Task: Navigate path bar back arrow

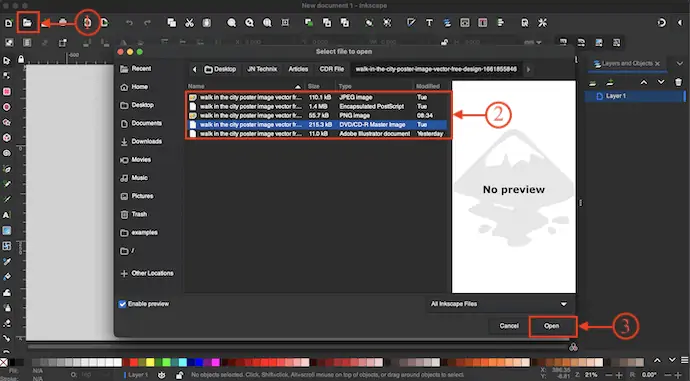Action: click(x=195, y=70)
